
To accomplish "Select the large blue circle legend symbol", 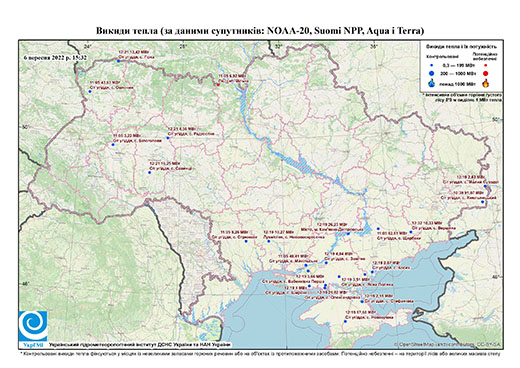I will pyautogui.click(x=432, y=73).
